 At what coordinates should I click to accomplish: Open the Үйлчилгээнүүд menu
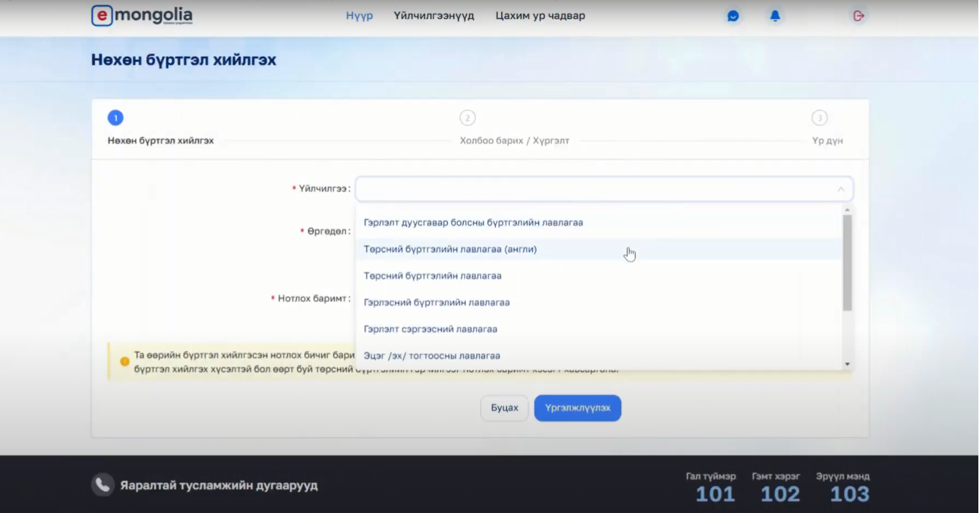coord(434,16)
